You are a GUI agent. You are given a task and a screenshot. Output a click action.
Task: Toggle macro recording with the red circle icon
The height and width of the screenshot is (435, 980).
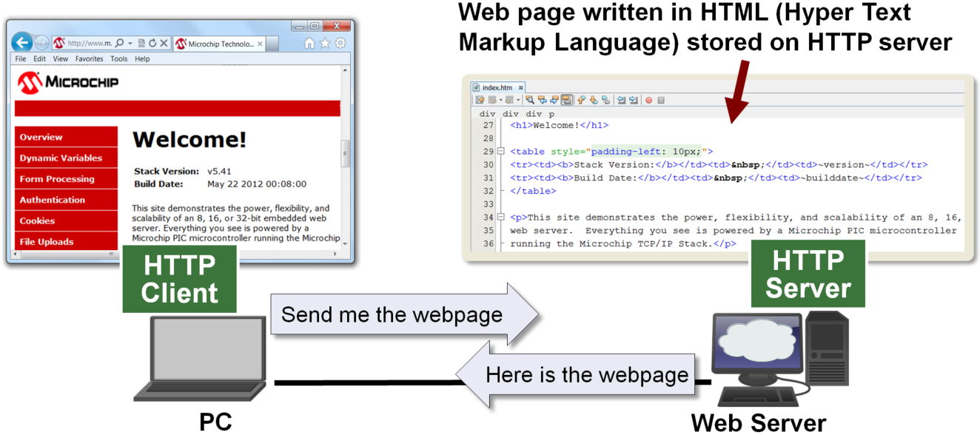click(649, 101)
